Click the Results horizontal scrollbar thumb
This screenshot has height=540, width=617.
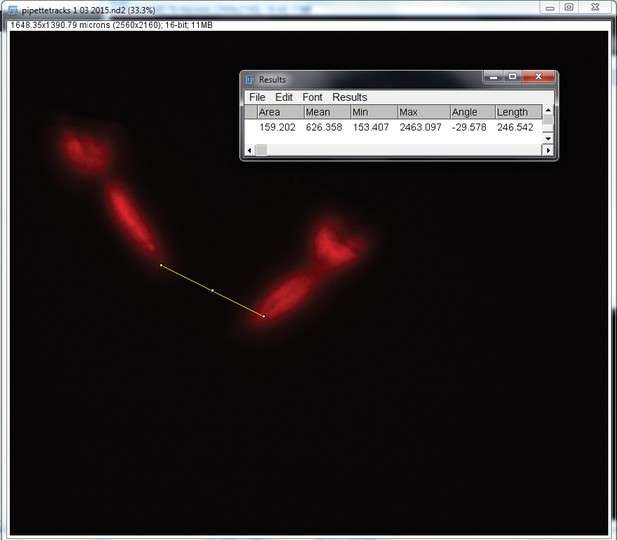coord(261,150)
